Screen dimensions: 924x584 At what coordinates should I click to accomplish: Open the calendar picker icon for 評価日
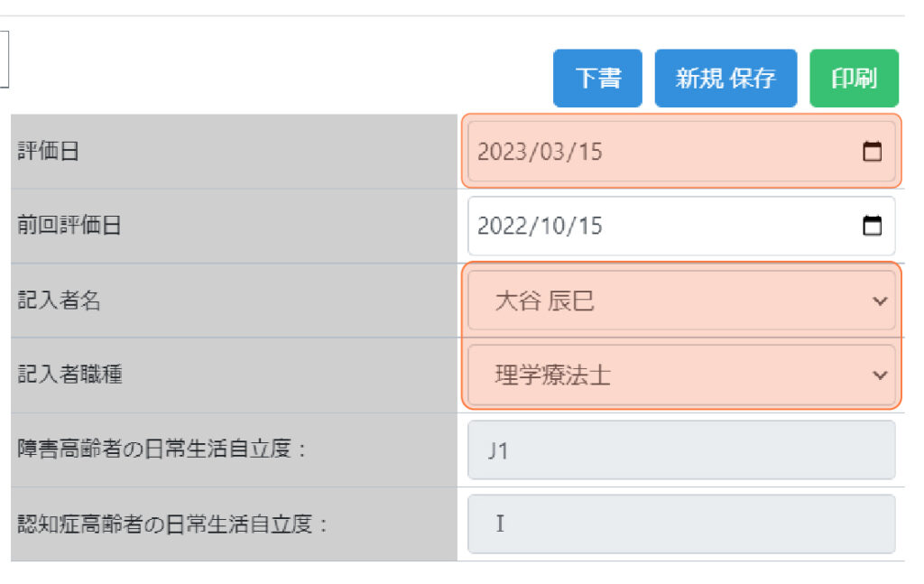872,152
